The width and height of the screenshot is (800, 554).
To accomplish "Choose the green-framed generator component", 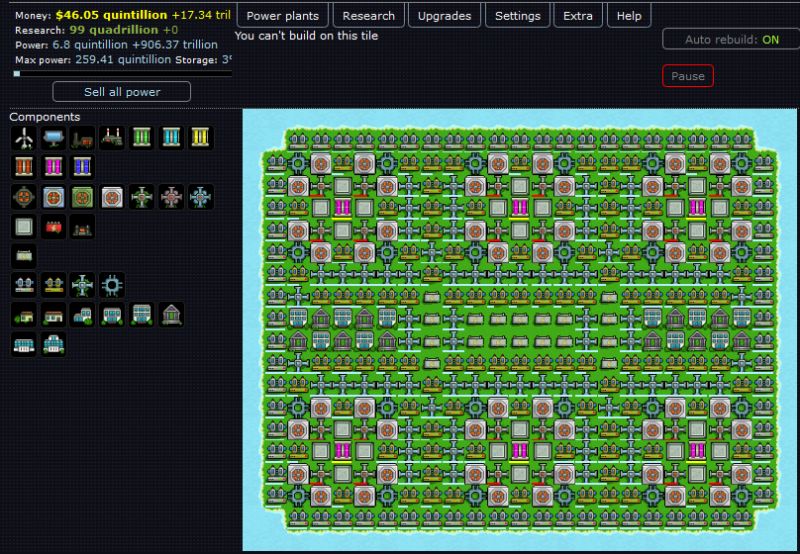I will (82, 197).
